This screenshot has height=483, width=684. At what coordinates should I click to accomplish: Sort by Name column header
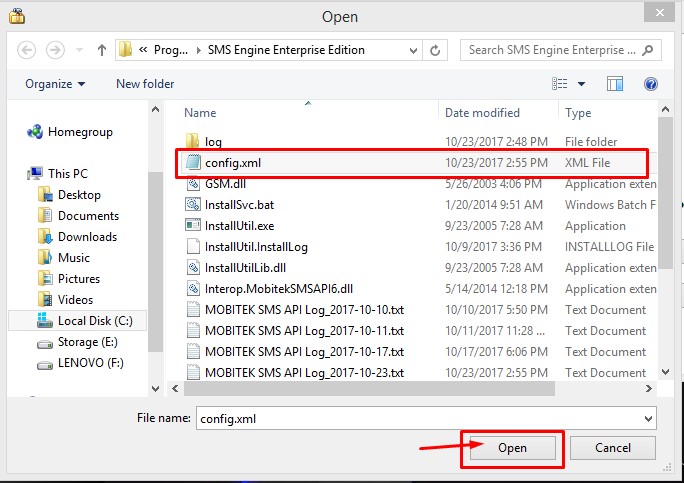200,113
